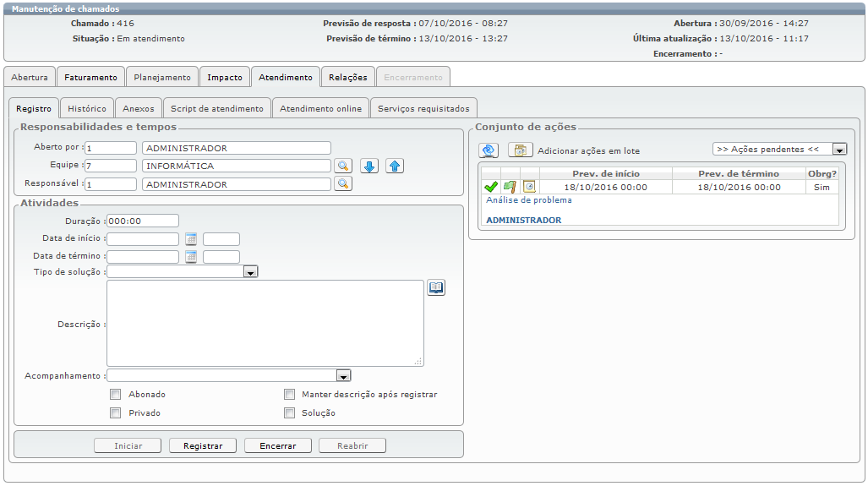Open the Planejamento tab
The height and width of the screenshot is (486, 868).
[162, 78]
